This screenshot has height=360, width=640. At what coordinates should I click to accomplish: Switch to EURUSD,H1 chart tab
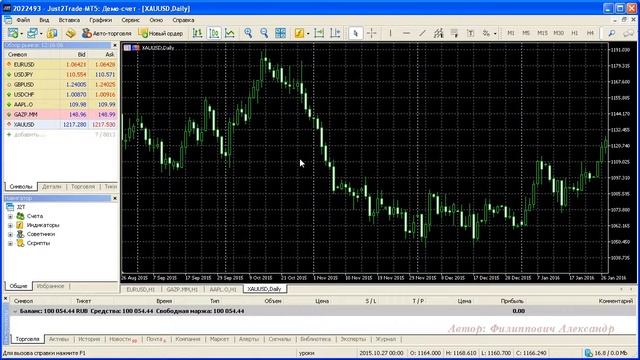[140, 289]
